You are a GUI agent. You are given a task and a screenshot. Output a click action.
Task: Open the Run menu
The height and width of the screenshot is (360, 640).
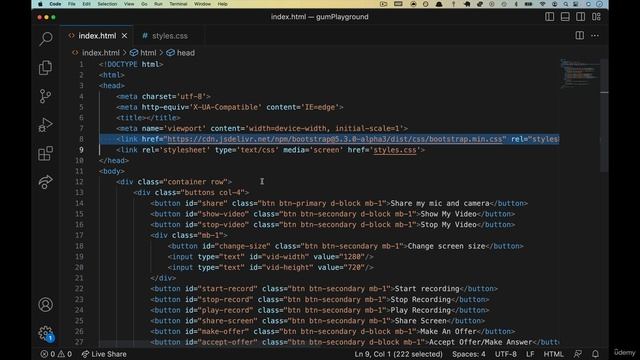[x=158, y=4]
